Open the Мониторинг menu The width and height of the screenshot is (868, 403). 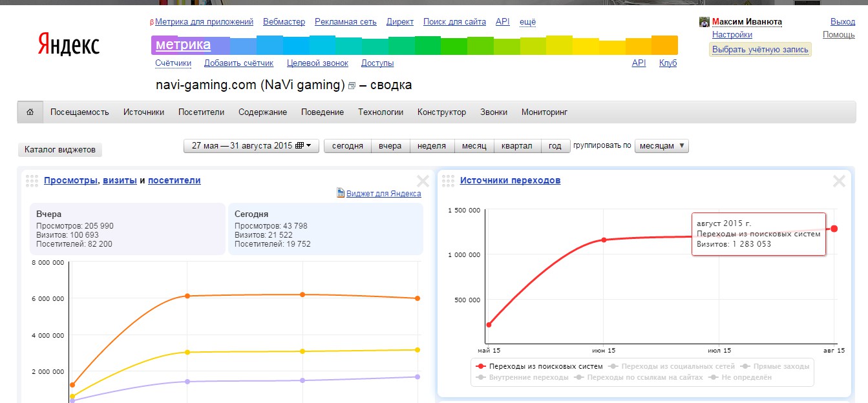pyautogui.click(x=544, y=112)
